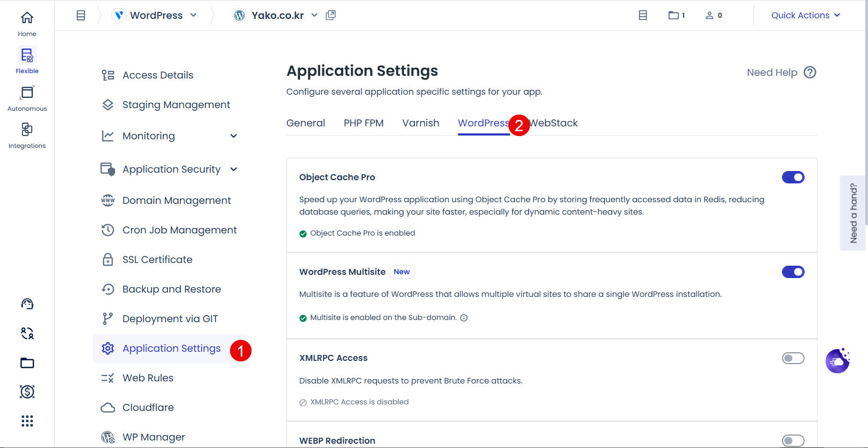The image size is (868, 448).
Task: Click the projects folder counter showing 1
Action: 676,16
